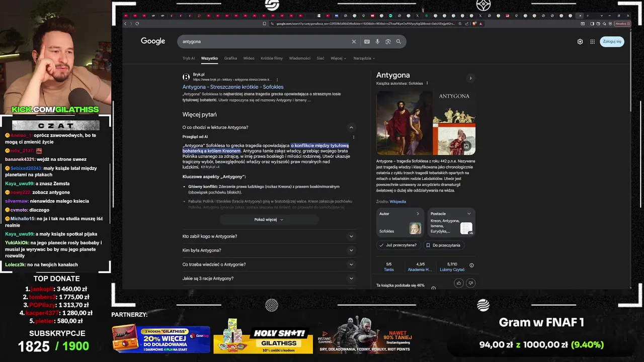Screen dimensions: 644x362
Task: Open a new browser tab with plus
Action: (587, 16)
